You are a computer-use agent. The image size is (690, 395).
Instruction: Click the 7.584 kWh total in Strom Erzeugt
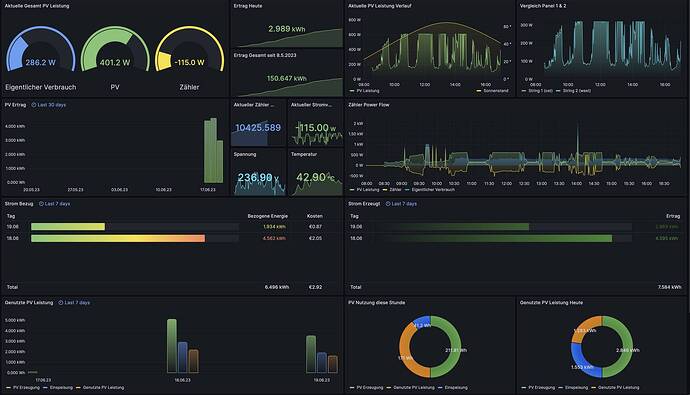coord(669,287)
